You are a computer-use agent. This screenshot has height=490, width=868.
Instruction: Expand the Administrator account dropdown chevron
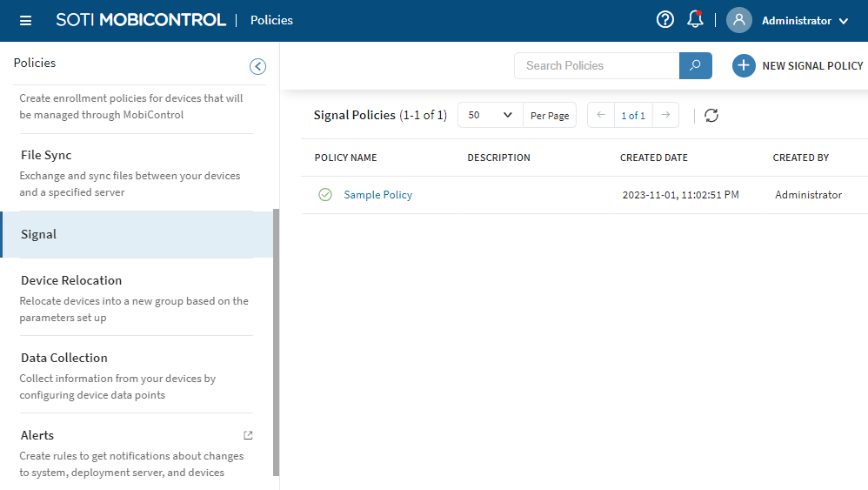click(x=844, y=21)
